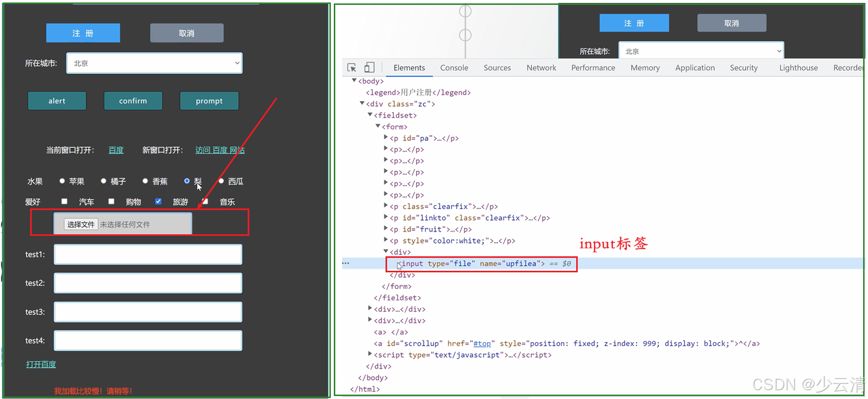Select the closing /html tag row
The width and height of the screenshot is (868, 399).
click(365, 389)
